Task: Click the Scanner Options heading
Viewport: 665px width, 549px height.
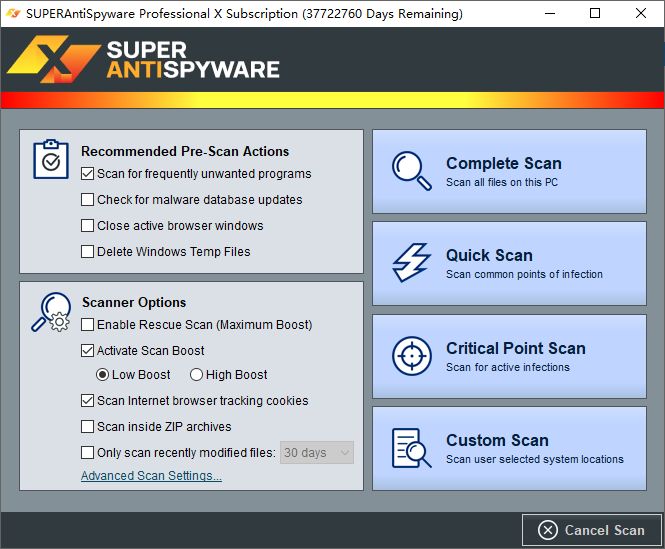Action: [x=134, y=303]
